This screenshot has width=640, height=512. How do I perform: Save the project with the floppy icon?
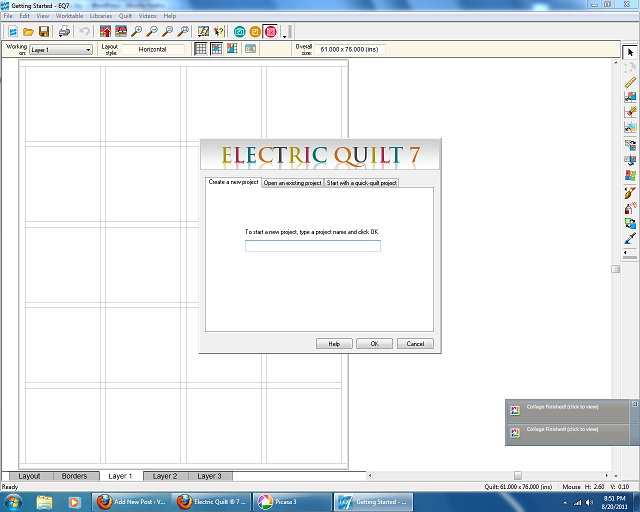tap(44, 31)
